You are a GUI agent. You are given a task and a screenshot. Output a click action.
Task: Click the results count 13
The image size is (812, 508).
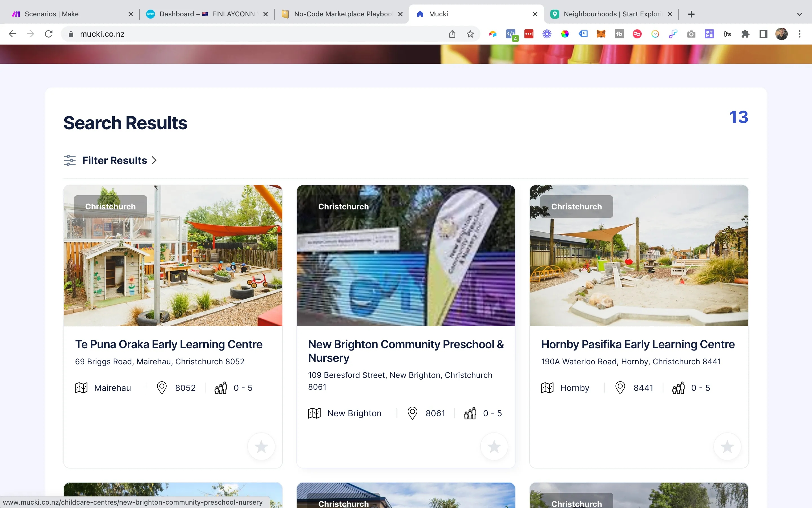739,117
